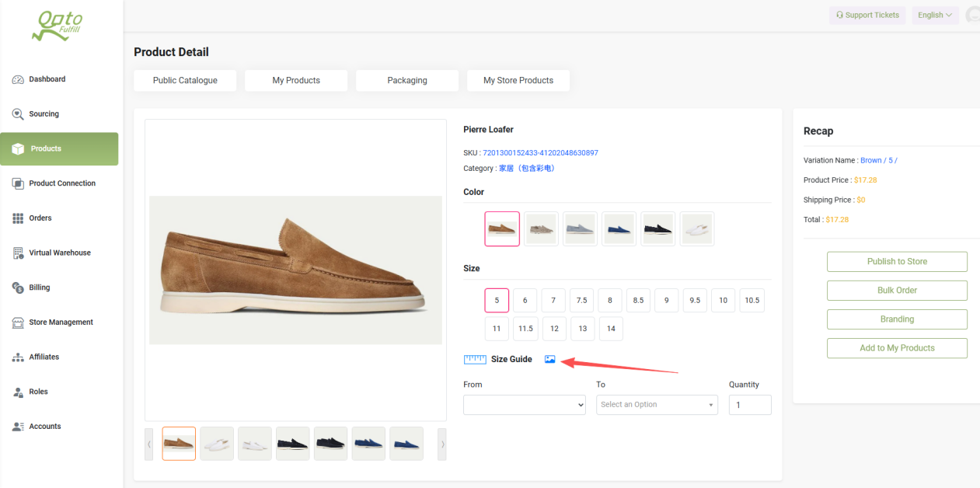The height and width of the screenshot is (488, 980).
Task: Click the Store Management shop icon
Action: point(18,322)
